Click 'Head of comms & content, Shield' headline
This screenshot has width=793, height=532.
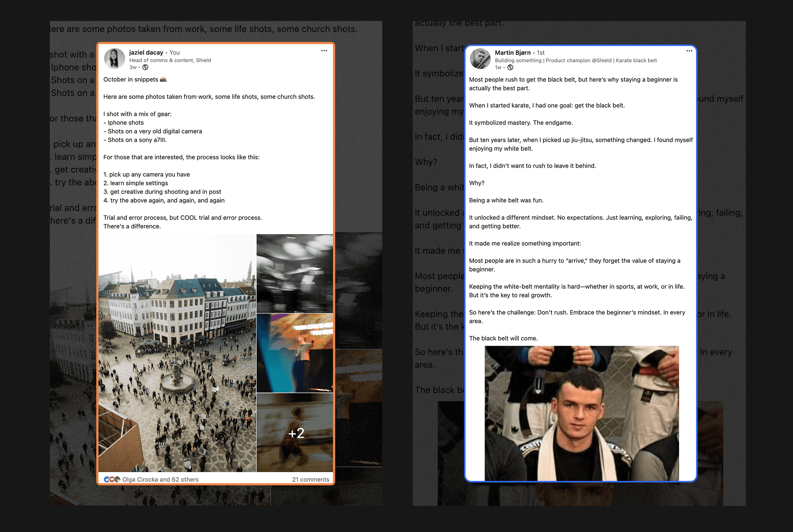coord(170,60)
